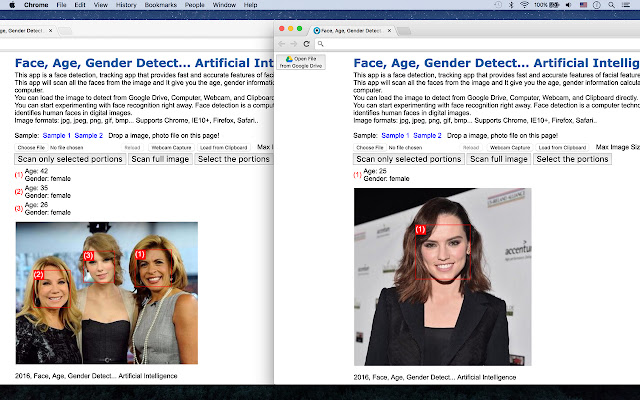Open the Chrome app menu
Viewport: 640px width, 400px height.
[36, 5]
